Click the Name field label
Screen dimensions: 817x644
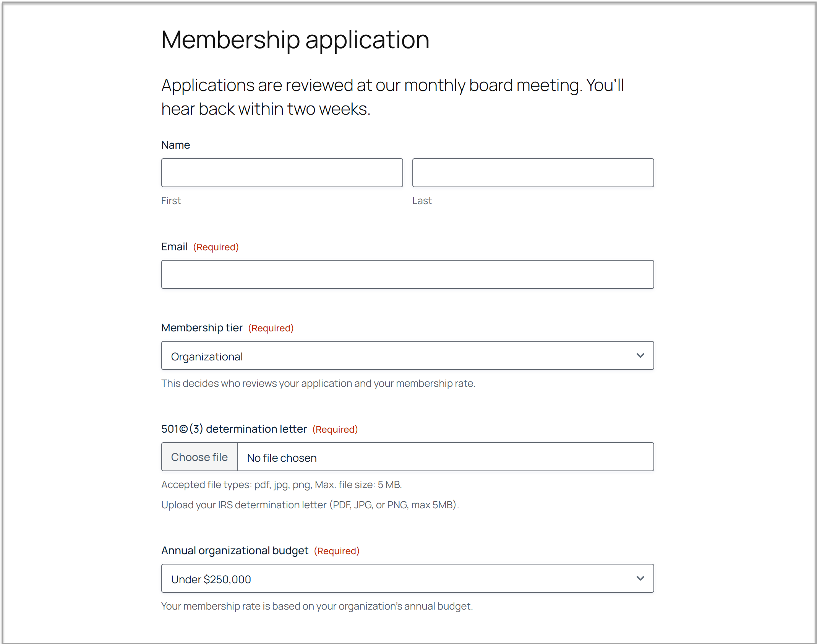(x=176, y=145)
